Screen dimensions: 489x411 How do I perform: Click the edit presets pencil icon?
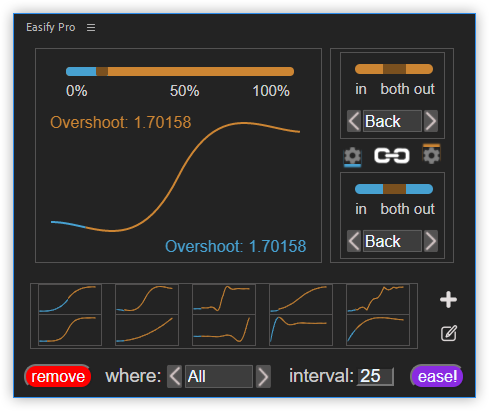(449, 333)
